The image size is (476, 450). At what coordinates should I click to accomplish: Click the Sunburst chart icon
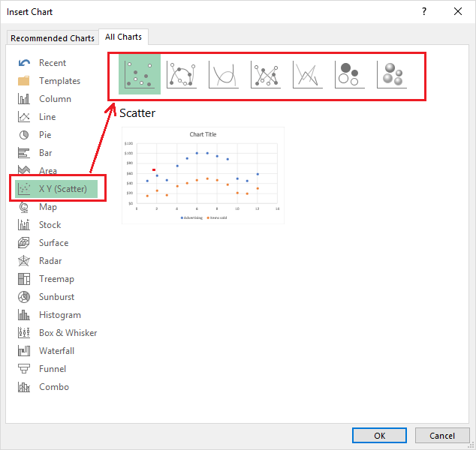pyautogui.click(x=24, y=297)
